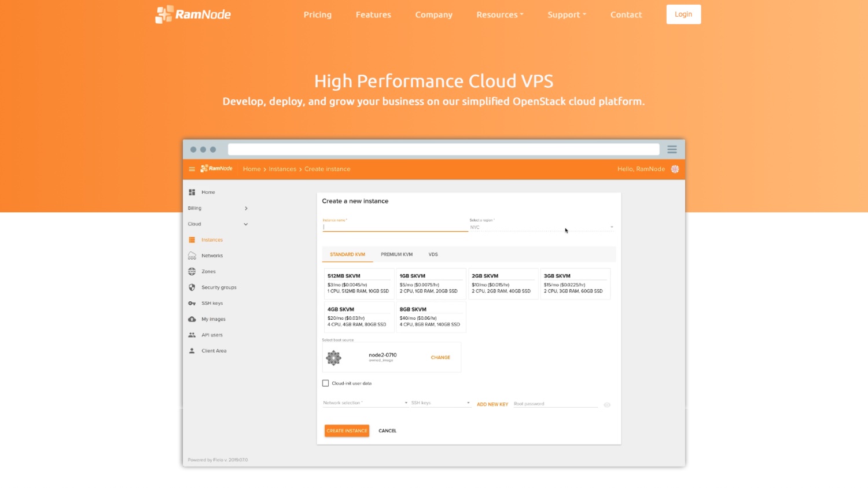Click the Networks cloud icon
The height and width of the screenshot is (488, 868).
point(192,256)
